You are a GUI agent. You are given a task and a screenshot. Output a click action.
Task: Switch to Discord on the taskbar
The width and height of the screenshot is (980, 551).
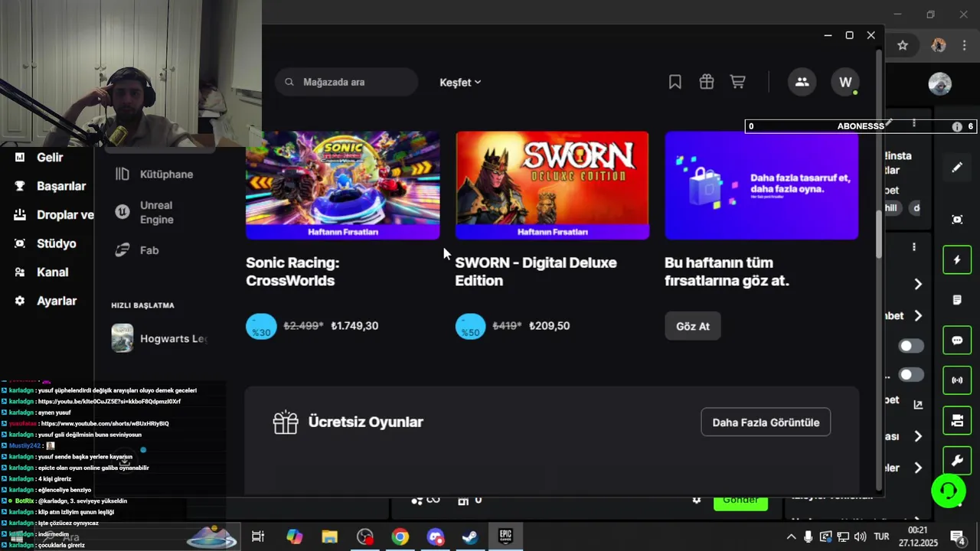(435, 537)
